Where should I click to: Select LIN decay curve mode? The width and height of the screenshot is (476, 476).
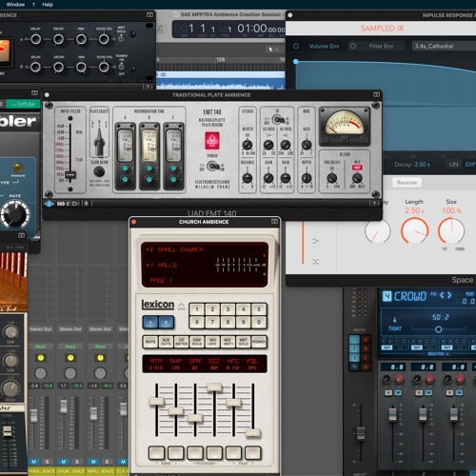(454, 165)
